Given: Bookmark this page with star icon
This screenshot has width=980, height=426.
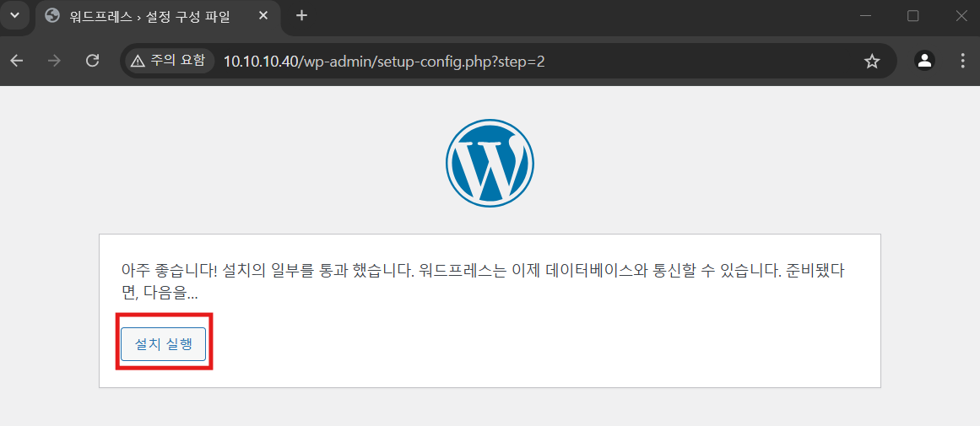Looking at the screenshot, I should click(872, 61).
